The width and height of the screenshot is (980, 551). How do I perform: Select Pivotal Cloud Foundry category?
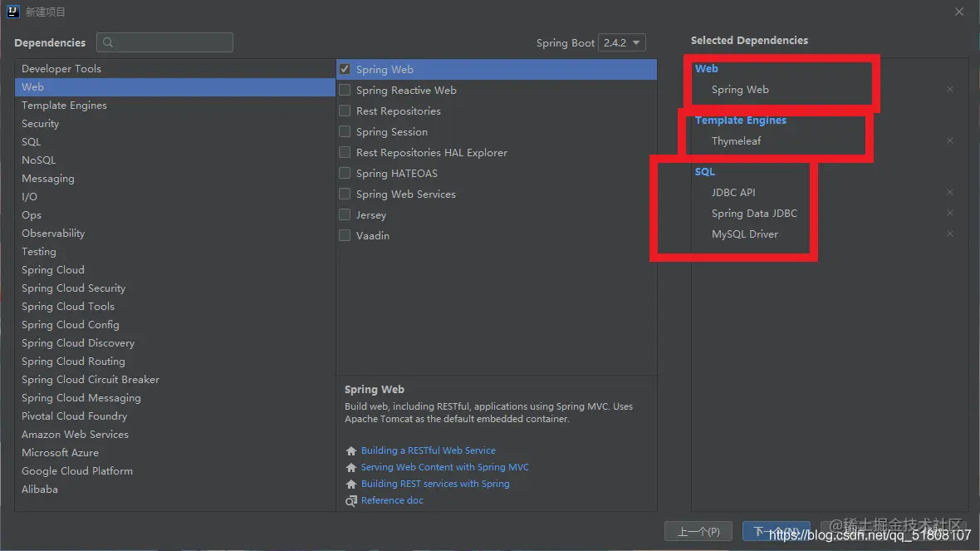pos(175,416)
